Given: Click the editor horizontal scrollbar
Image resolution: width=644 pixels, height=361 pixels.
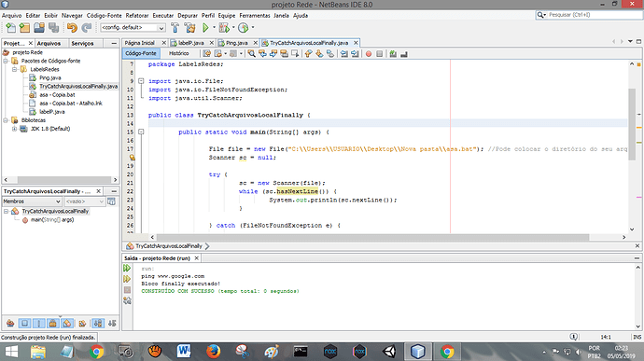Looking at the screenshot, I should [x=372, y=237].
